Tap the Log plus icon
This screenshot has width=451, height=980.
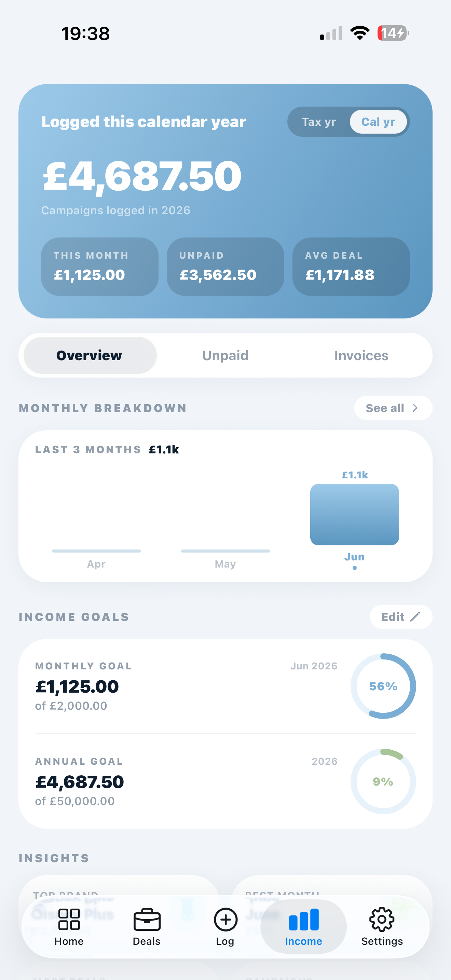tap(225, 920)
